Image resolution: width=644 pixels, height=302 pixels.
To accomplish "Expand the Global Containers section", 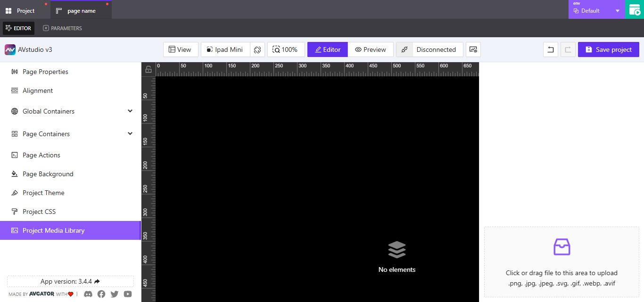I will click(x=130, y=111).
